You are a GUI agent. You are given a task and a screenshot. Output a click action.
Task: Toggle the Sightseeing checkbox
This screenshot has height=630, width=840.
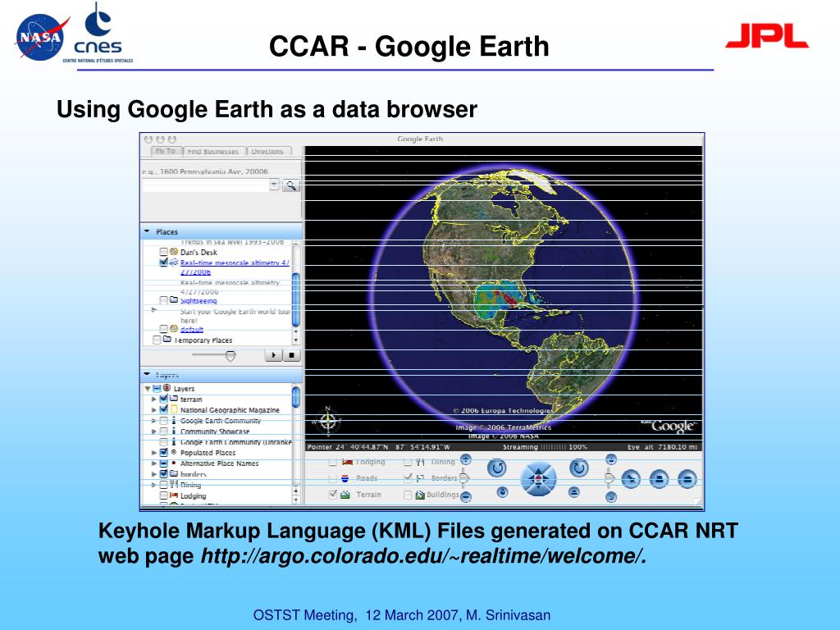point(164,300)
